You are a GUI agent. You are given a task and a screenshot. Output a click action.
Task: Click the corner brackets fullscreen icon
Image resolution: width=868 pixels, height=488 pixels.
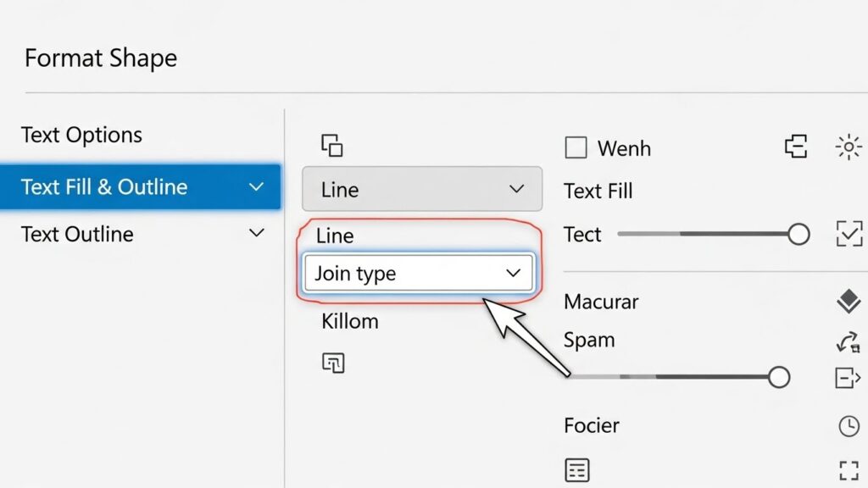[x=849, y=470]
